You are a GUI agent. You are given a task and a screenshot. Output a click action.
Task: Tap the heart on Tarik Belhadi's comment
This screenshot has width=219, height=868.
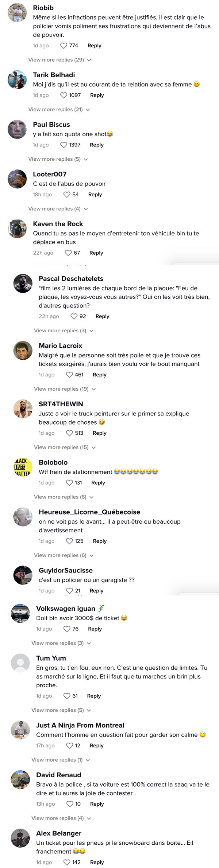click(x=64, y=95)
